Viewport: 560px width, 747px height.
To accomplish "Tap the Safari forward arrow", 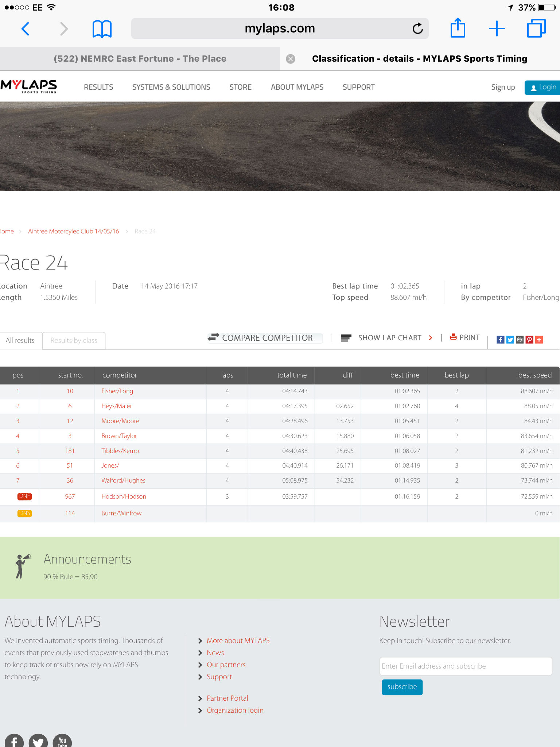I will pos(64,28).
